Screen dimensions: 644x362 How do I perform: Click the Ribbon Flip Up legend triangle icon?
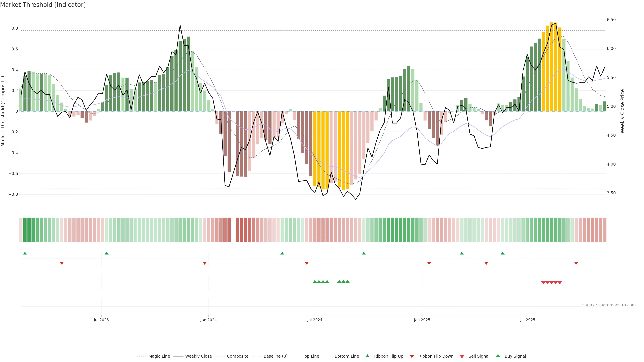click(367, 356)
